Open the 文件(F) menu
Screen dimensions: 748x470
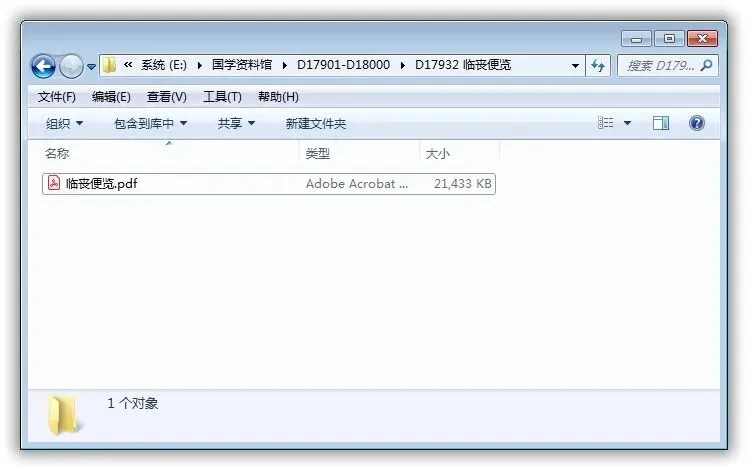click(x=57, y=97)
